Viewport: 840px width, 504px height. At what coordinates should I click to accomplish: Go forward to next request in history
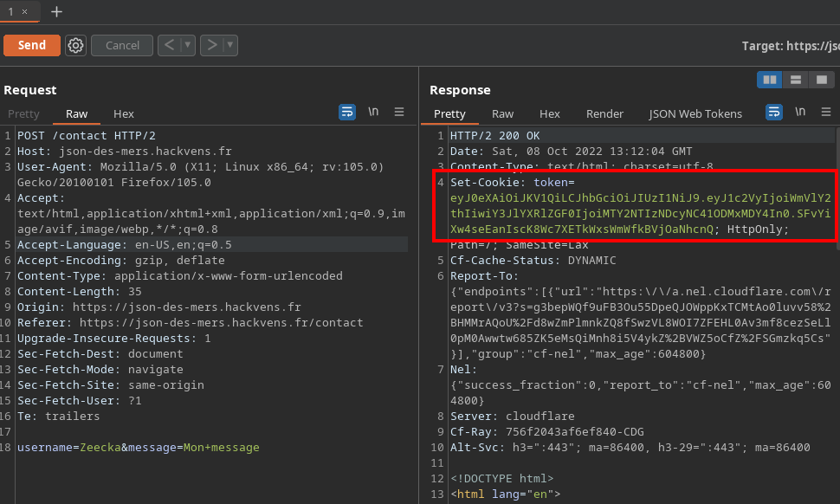211,45
